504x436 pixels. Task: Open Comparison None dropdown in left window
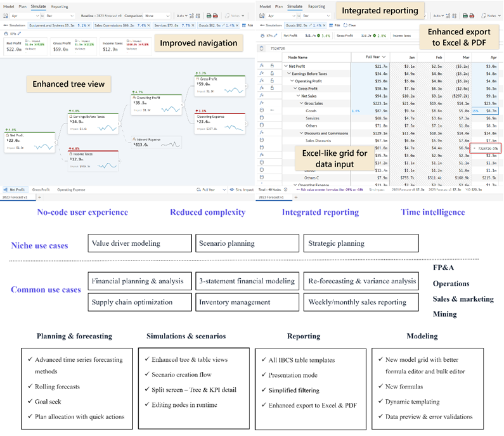(157, 15)
